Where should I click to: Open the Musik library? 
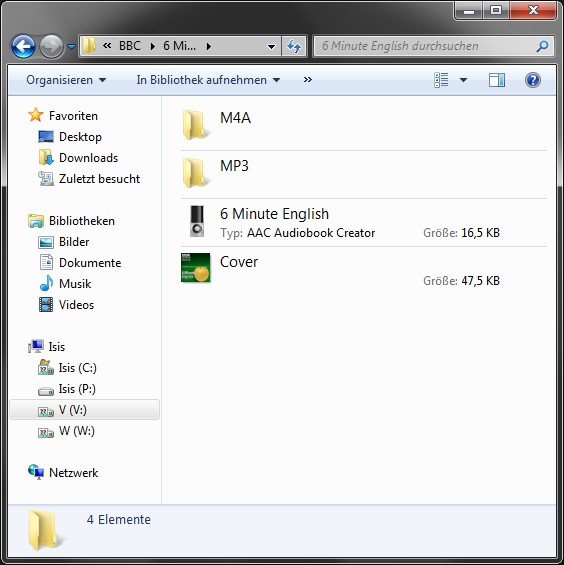pyautogui.click(x=75, y=284)
